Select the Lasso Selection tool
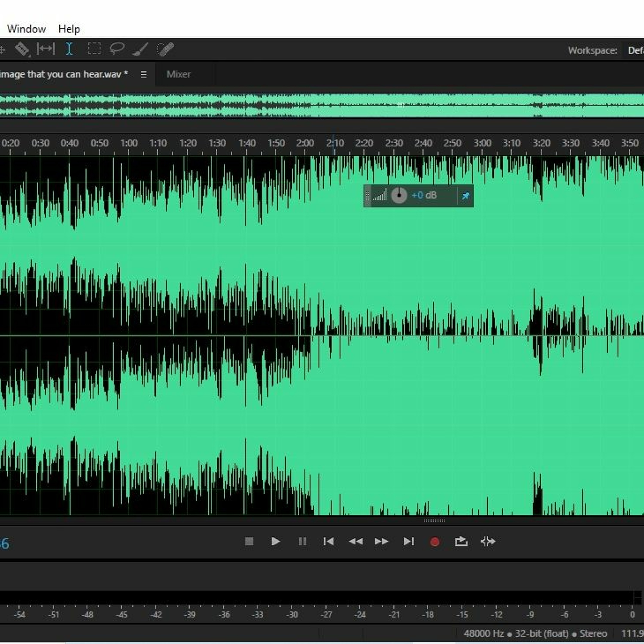644x644 pixels. click(x=117, y=49)
